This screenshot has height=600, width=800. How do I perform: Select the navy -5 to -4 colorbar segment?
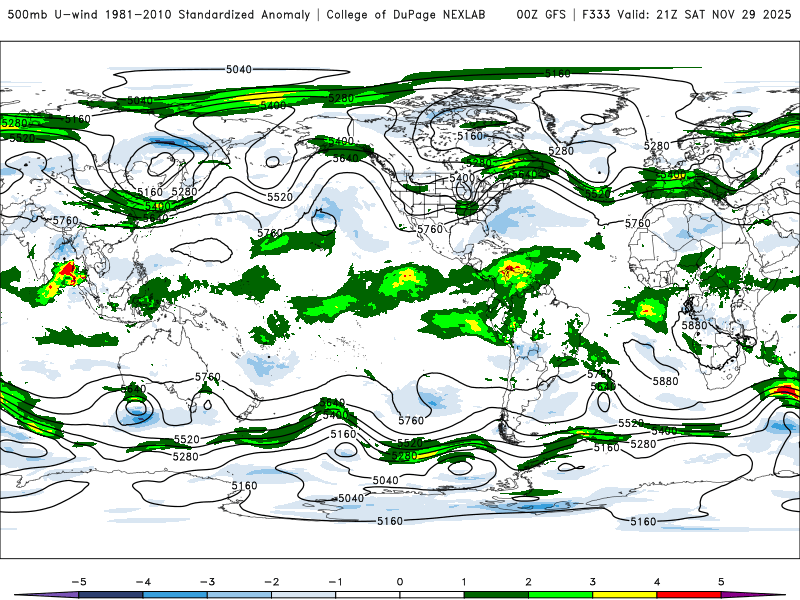click(111, 595)
